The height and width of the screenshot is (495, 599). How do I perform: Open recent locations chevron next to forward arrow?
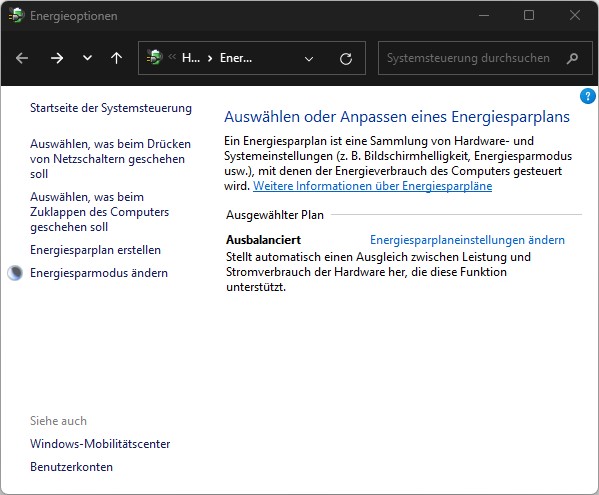[x=87, y=58]
